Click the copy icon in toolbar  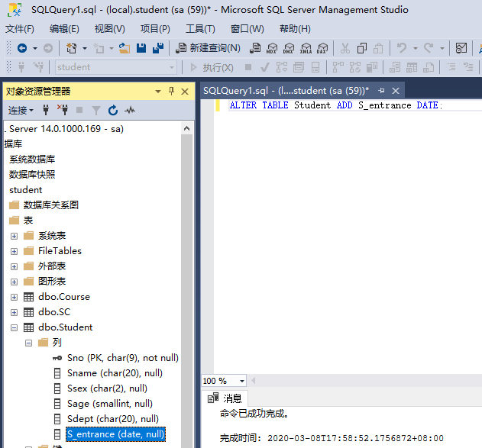click(362, 48)
